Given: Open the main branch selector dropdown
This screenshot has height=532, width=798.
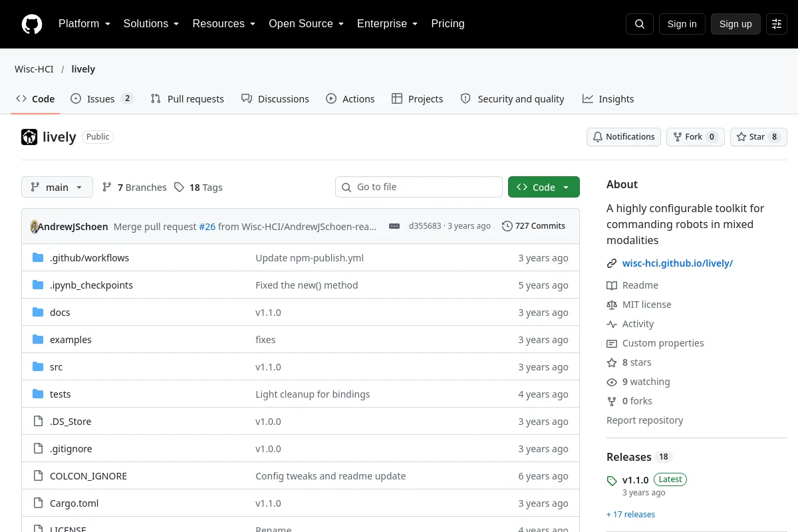Looking at the screenshot, I should (x=57, y=187).
